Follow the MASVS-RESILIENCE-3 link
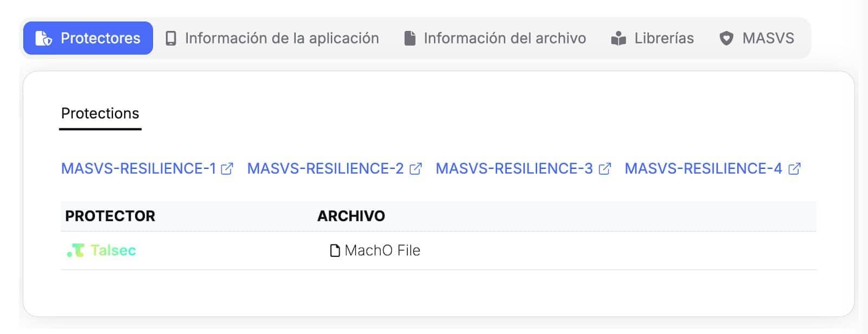The height and width of the screenshot is (334, 868). click(513, 168)
